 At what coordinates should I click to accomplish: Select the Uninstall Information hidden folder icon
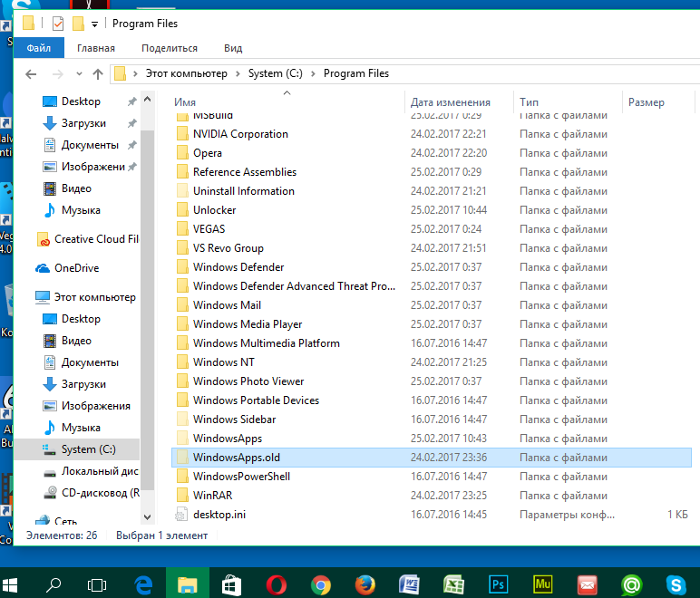pos(182,191)
